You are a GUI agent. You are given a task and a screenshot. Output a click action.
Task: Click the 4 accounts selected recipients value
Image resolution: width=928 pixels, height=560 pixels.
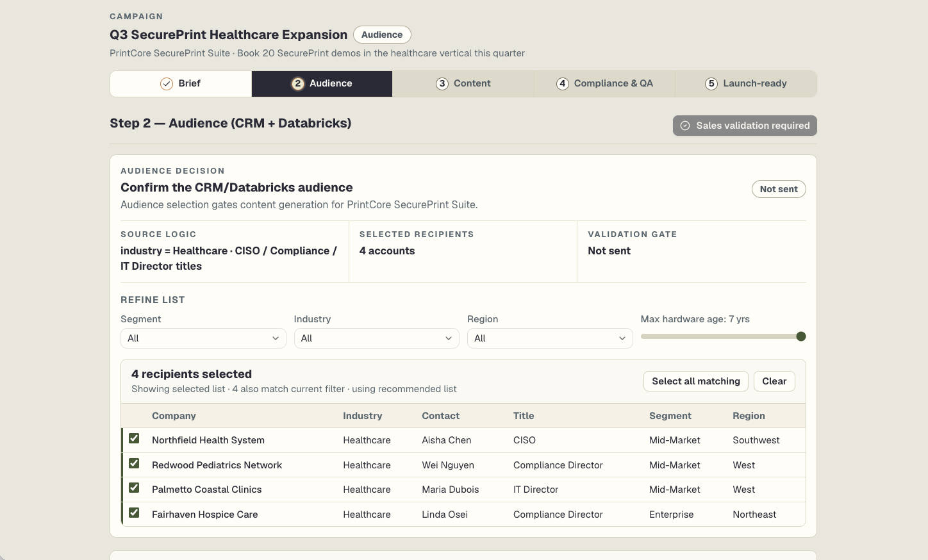pyautogui.click(x=387, y=251)
